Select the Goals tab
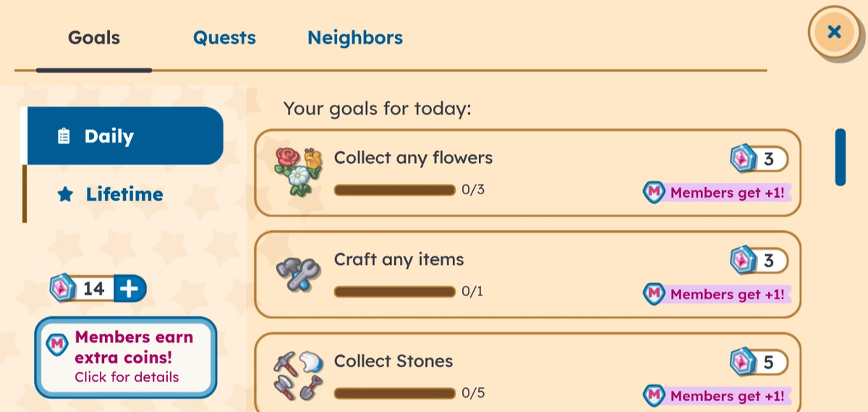 94,38
